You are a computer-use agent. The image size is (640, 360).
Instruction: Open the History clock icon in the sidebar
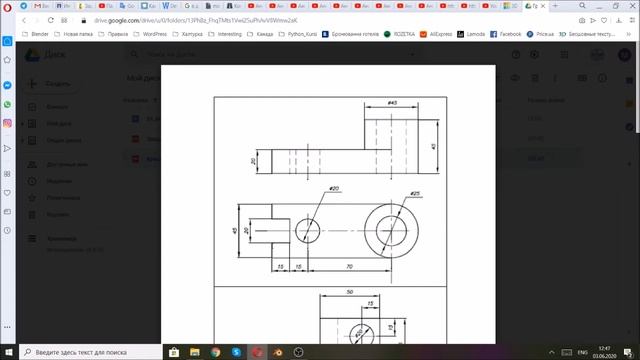click(7, 231)
